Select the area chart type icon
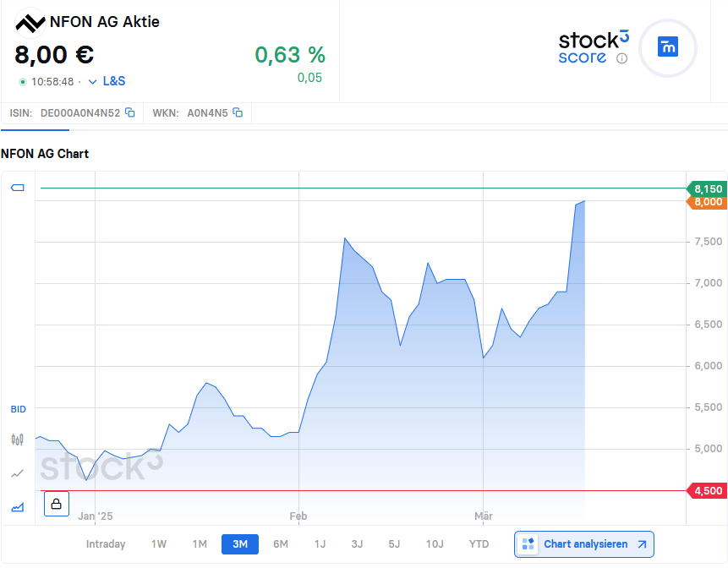The width and height of the screenshot is (728, 568). pos(18,507)
